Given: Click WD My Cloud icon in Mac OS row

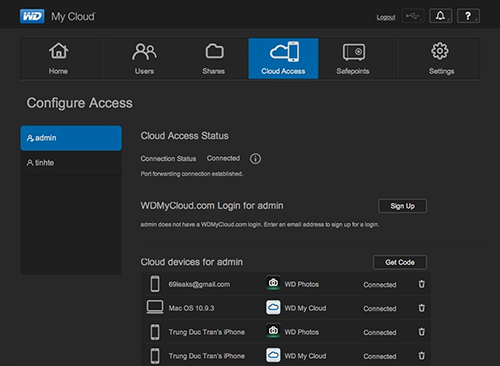Looking at the screenshot, I should (273, 307).
